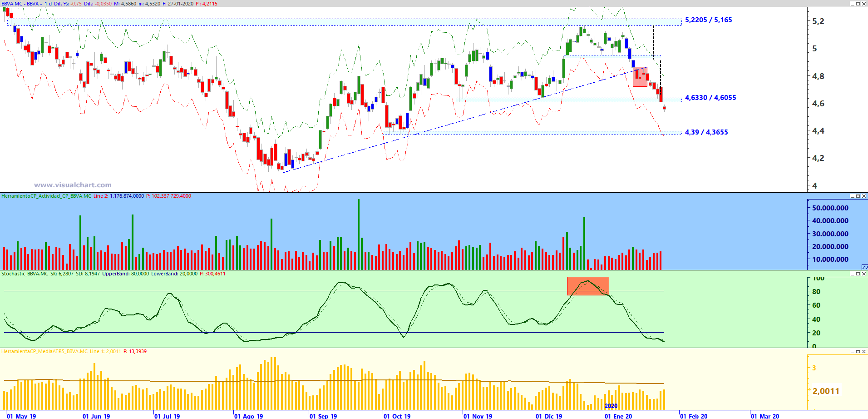Click 4,4 on the price axis
This screenshot has height=419, width=868.
(x=818, y=131)
